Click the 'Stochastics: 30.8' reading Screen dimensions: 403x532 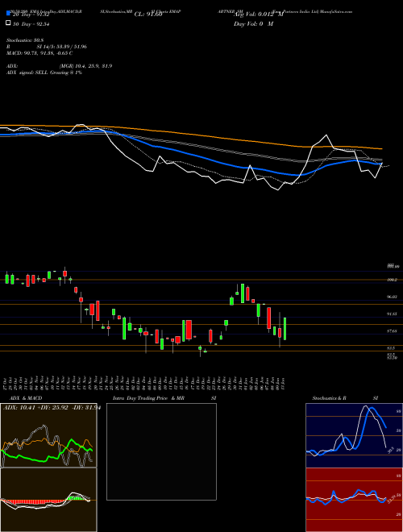[25, 40]
